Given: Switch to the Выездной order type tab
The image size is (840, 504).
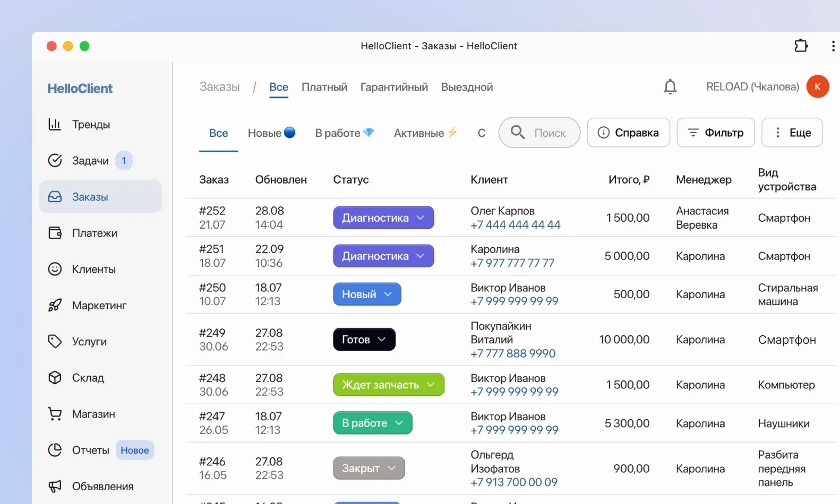Looking at the screenshot, I should [467, 87].
